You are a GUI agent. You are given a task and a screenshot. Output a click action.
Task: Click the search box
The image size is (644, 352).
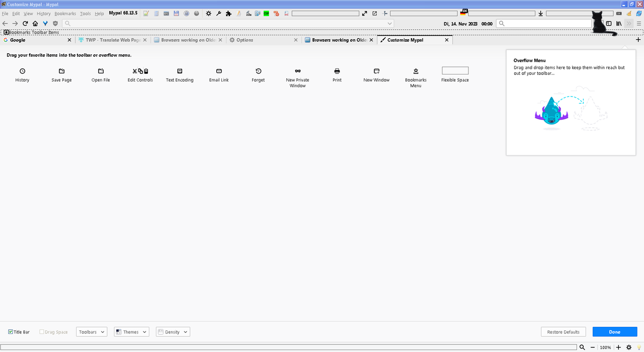coord(544,23)
